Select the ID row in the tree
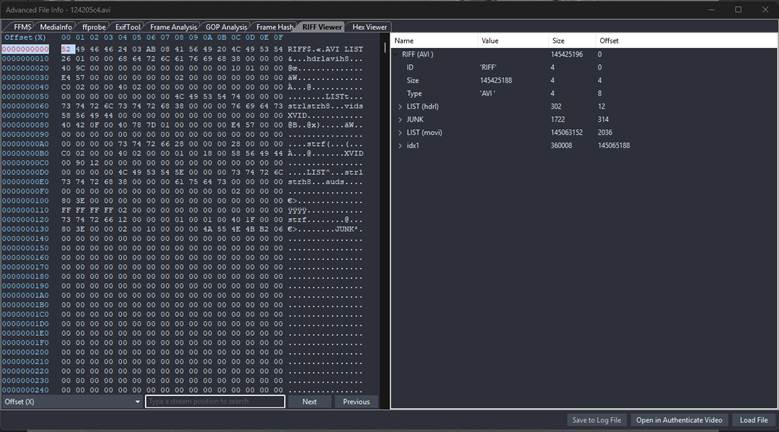Image resolution: width=779 pixels, height=432 pixels. (584, 68)
